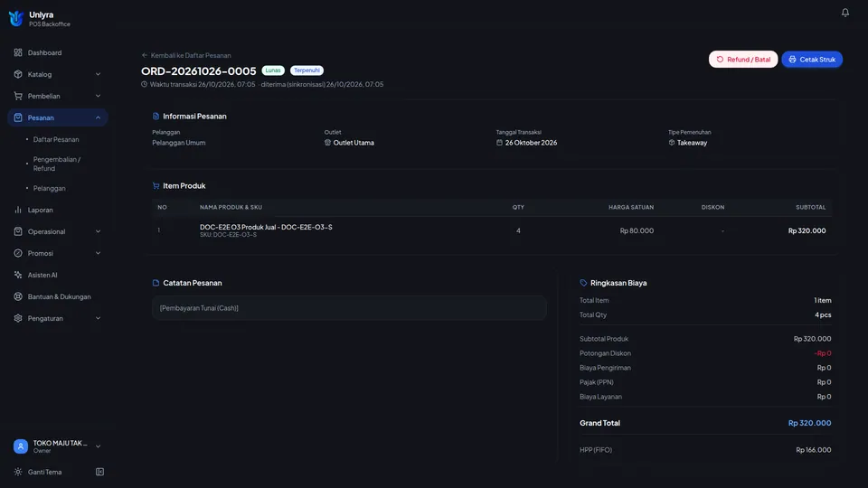
Task: Open the notification bell icon
Action: coord(844,12)
